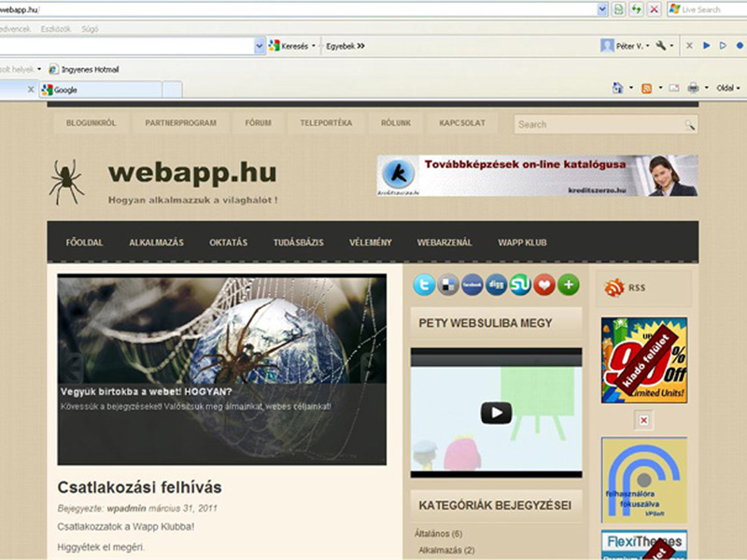The image size is (747, 560).
Task: Open the Keresés dropdown arrow
Action: pos(314,46)
